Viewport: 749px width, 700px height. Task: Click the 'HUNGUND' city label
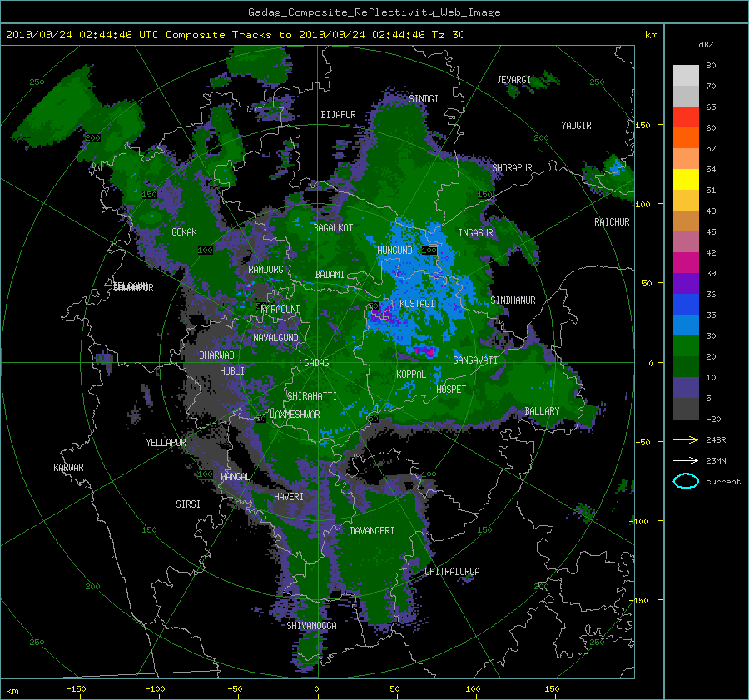click(394, 251)
